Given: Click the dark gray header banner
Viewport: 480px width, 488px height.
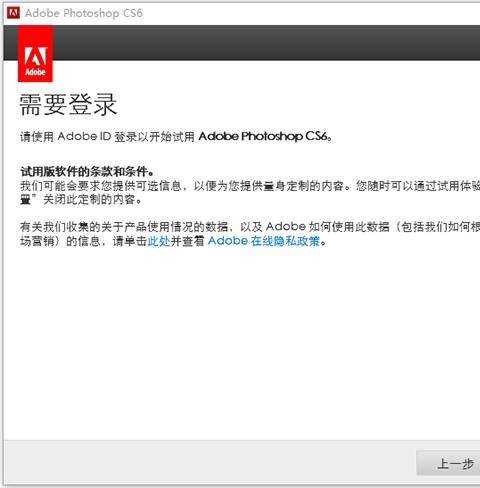Looking at the screenshot, I should (x=266, y=43).
